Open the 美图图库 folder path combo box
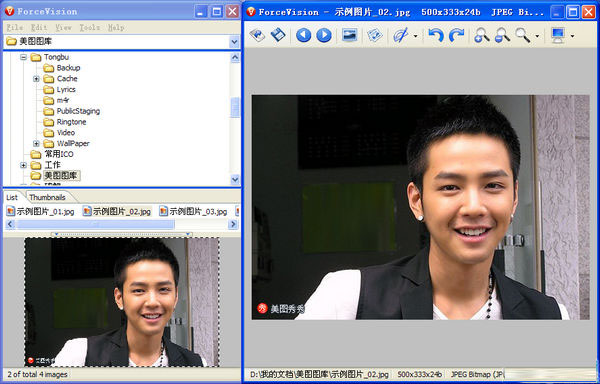The image size is (600, 384). (122, 42)
